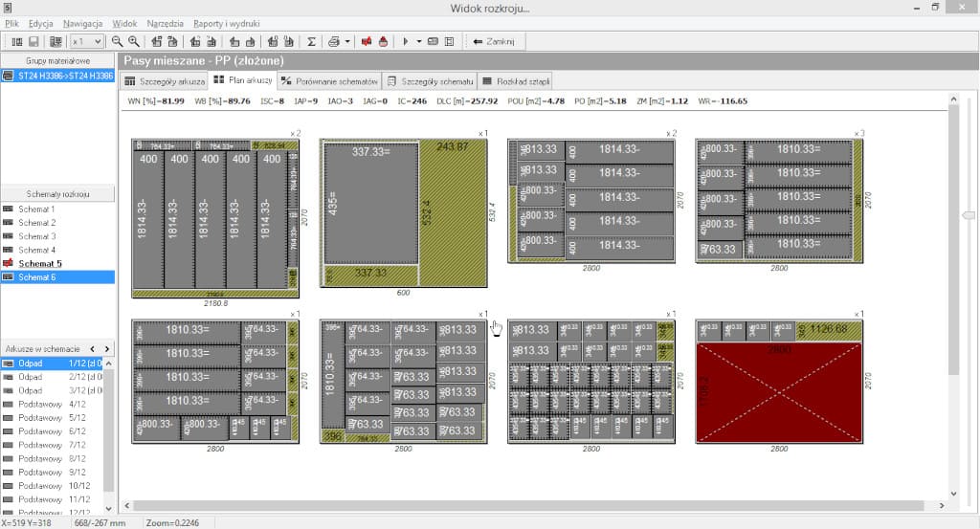Click the save floppy disk icon
Viewport: 980px width, 529px height.
33,41
